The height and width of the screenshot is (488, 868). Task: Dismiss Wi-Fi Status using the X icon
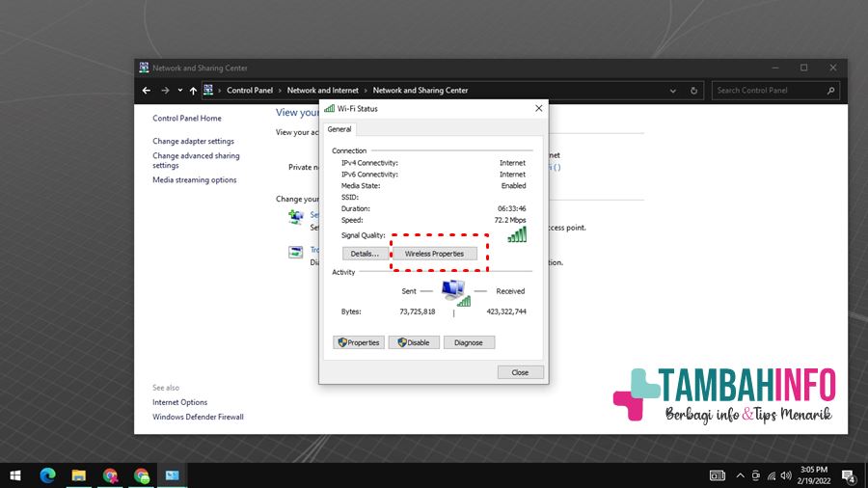pyautogui.click(x=538, y=108)
